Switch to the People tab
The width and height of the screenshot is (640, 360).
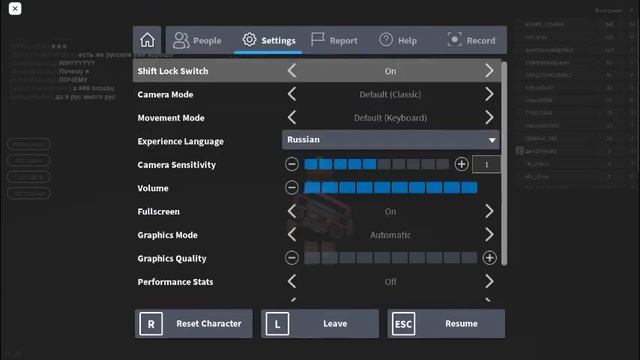[x=197, y=40]
